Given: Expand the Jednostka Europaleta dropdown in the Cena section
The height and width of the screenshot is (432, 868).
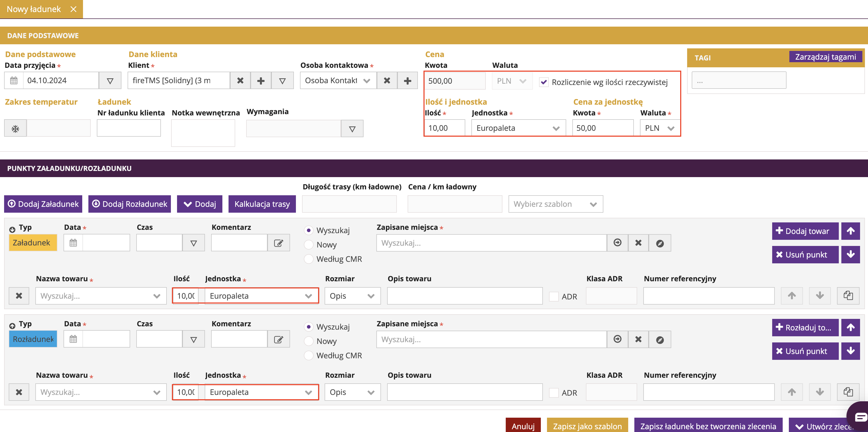Looking at the screenshot, I should pos(518,128).
